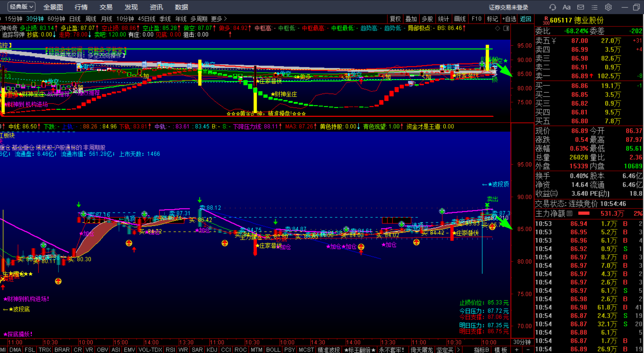Click the 止损价位 85.33 元 label
The height and width of the screenshot is (353, 644).
point(484,303)
